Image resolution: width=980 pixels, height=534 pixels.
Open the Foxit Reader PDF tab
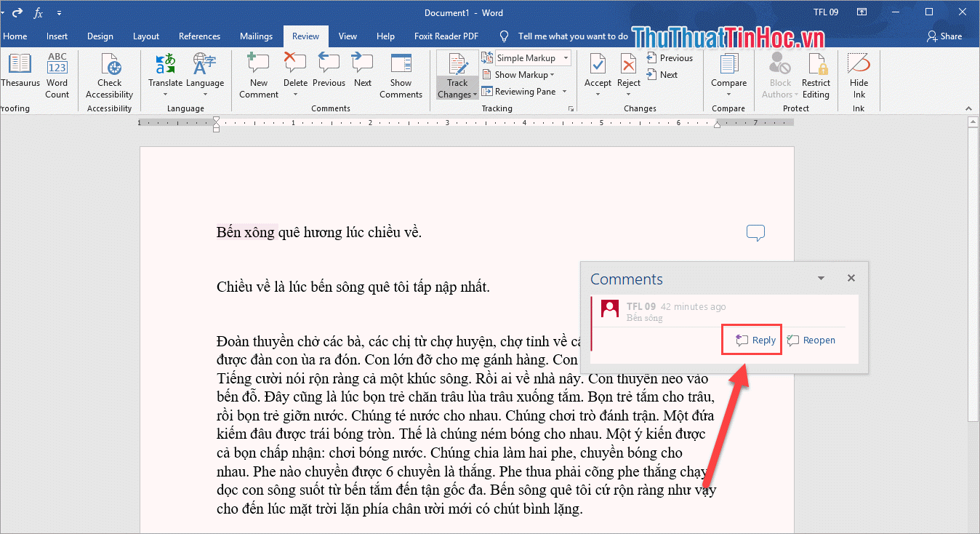coord(446,36)
